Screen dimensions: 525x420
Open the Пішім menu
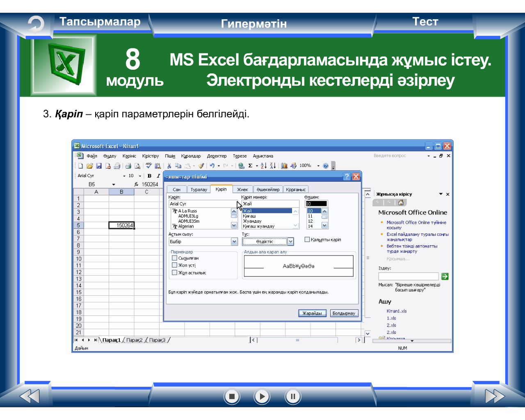point(170,156)
